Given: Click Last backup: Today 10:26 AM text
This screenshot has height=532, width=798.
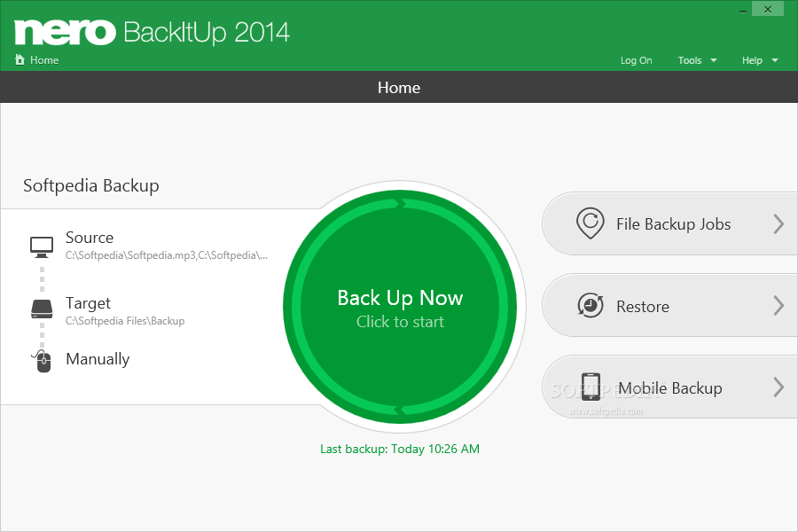Looking at the screenshot, I should pos(400,449).
